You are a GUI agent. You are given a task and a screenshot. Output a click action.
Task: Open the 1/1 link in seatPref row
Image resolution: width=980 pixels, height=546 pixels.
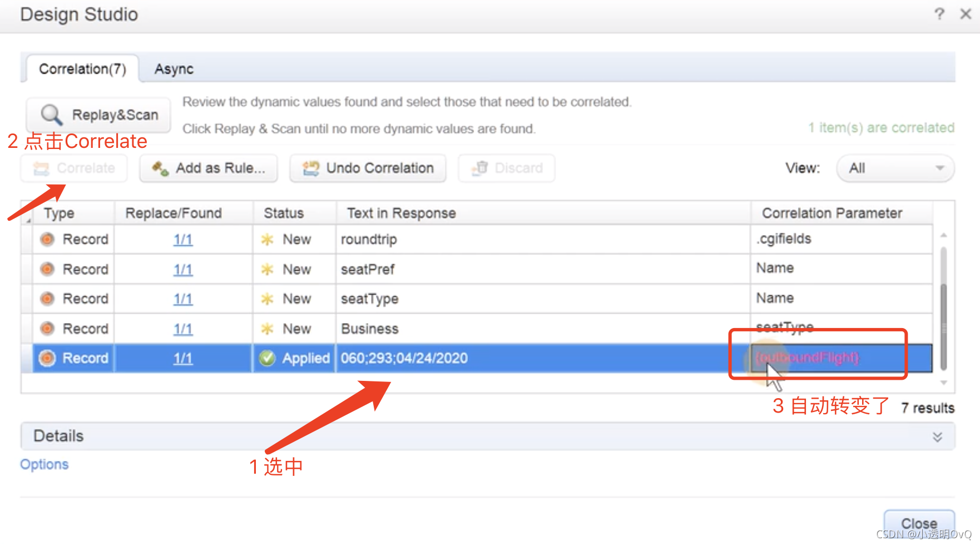tap(183, 270)
